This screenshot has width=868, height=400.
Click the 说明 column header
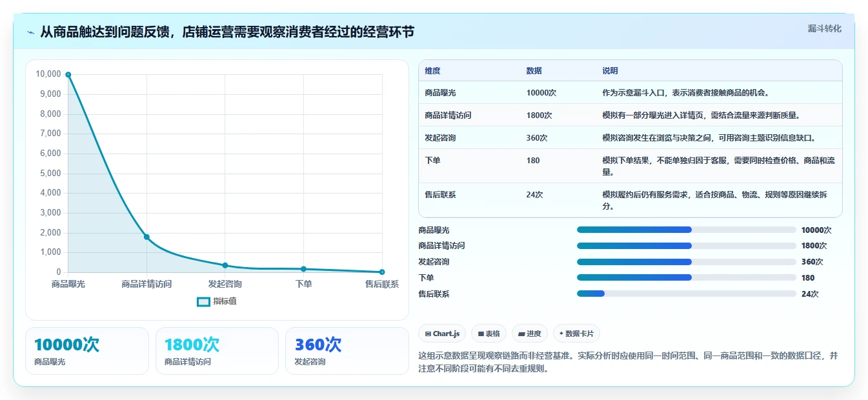(x=610, y=71)
